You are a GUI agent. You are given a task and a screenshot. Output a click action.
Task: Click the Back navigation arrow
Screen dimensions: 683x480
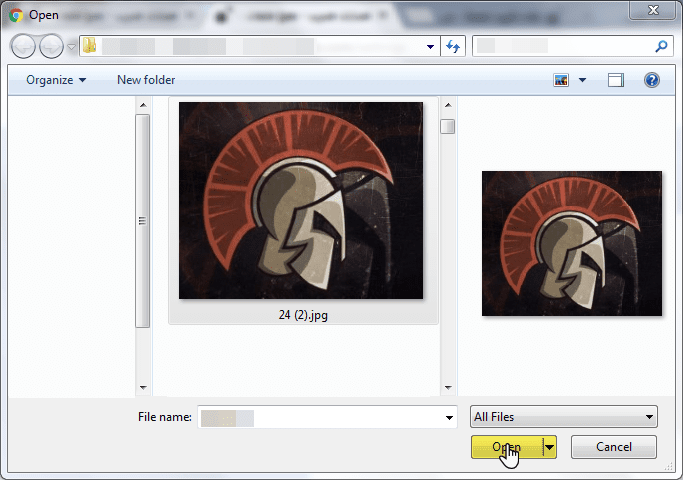(24, 46)
